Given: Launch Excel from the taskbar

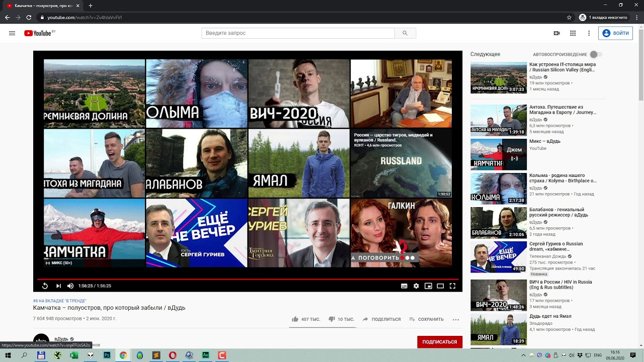Looking at the screenshot, I should coord(74,355).
